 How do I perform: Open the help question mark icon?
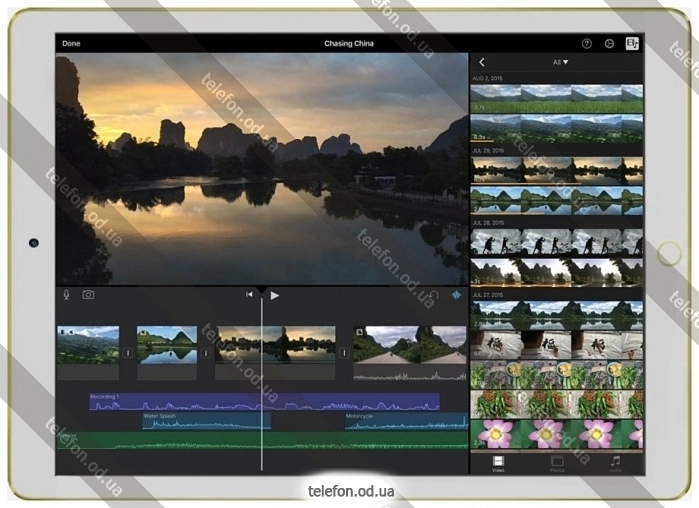pyautogui.click(x=587, y=44)
